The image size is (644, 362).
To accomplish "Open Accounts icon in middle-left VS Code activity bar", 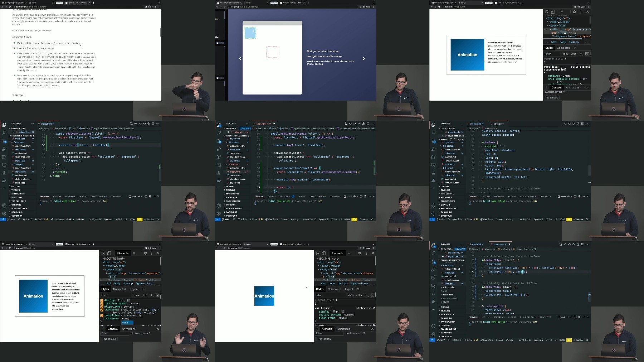I will [4, 206].
